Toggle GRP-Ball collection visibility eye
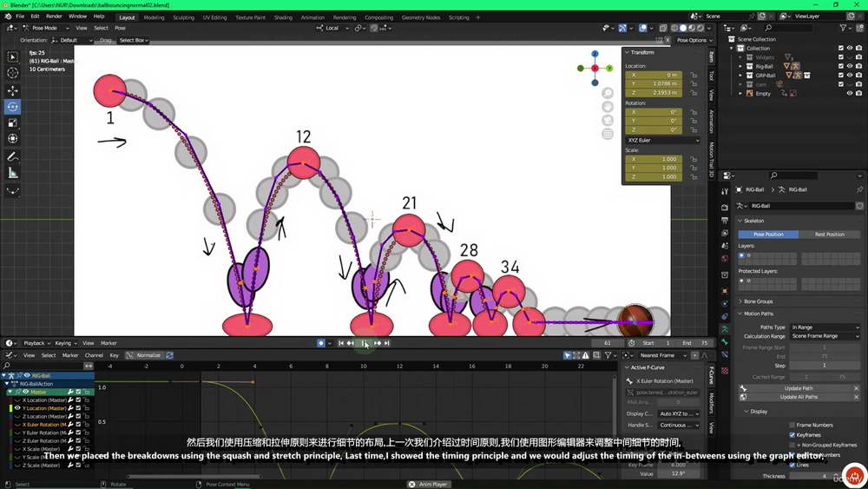The width and height of the screenshot is (868, 489). coord(850,75)
